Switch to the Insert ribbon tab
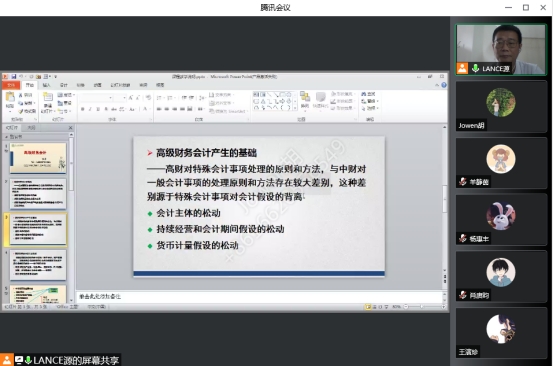 46,85
